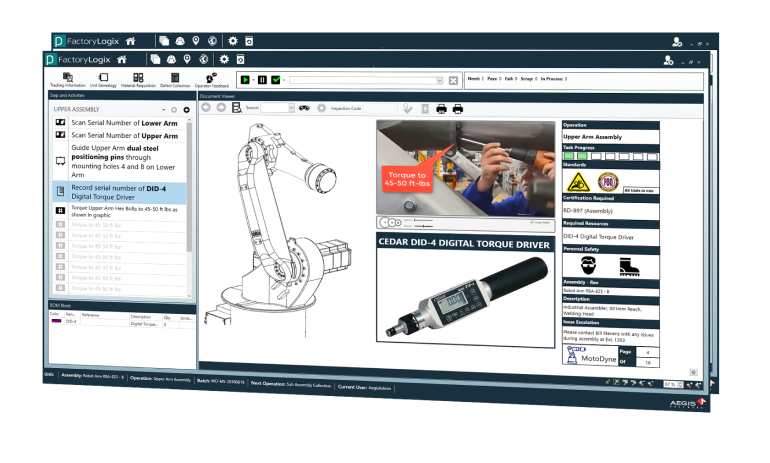Go to Home in the back FactoryLogix window
Viewport: 770px width, 463px height.
pos(131,41)
